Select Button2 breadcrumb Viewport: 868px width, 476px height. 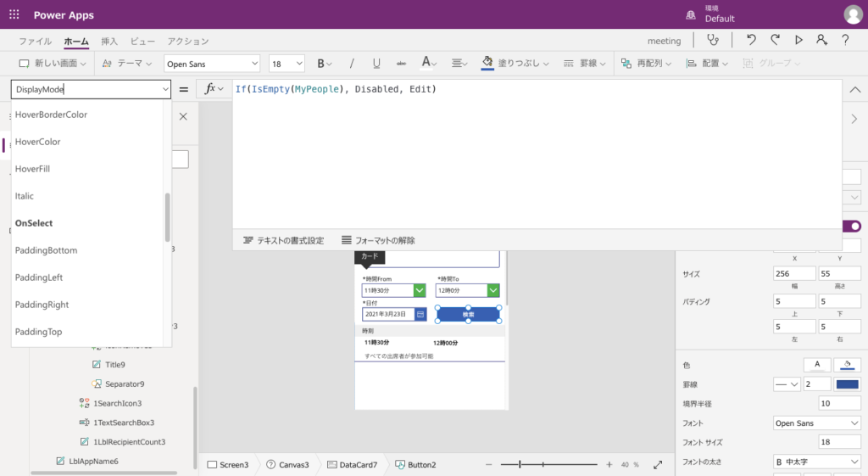(x=415, y=464)
